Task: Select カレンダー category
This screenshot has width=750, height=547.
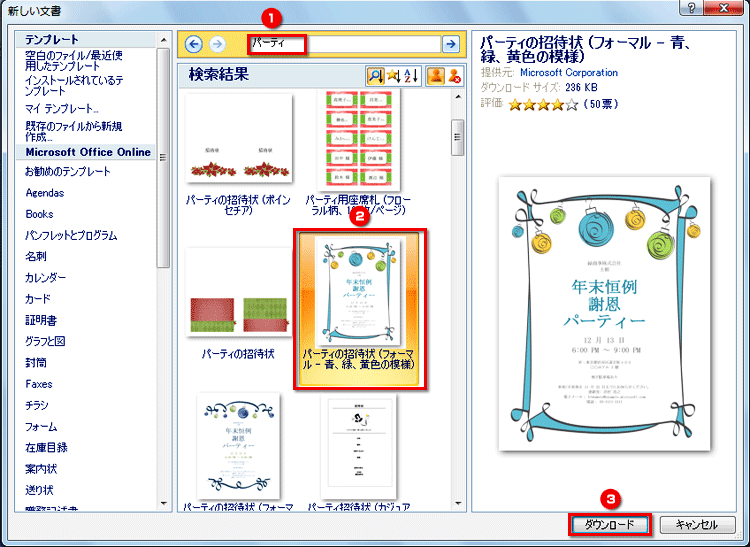Action: [x=45, y=277]
